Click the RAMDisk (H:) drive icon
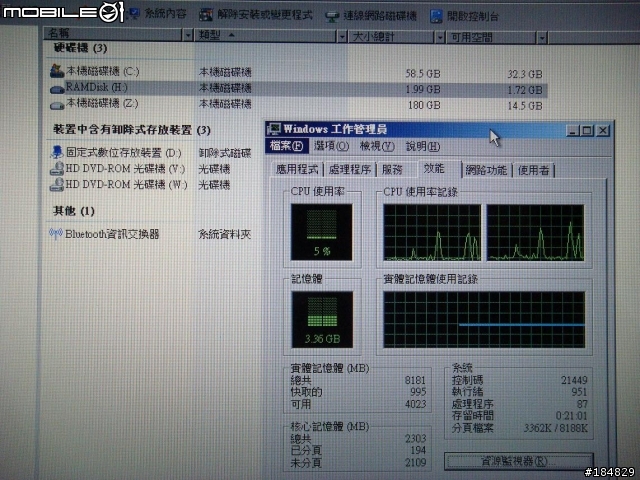 [x=57, y=89]
